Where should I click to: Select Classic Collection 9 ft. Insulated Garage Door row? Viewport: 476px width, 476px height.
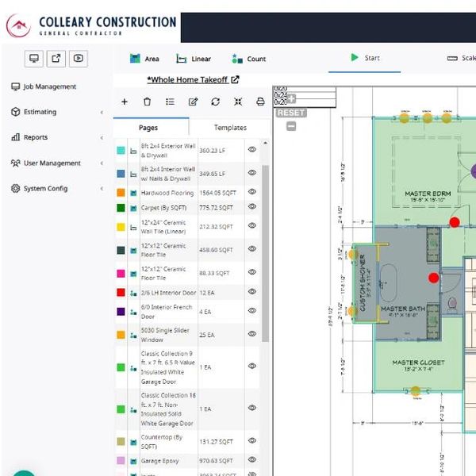coord(187,367)
